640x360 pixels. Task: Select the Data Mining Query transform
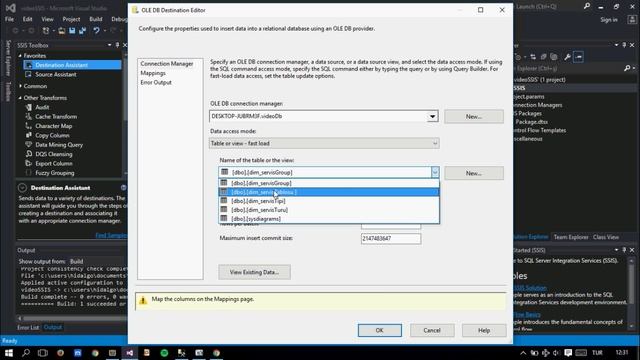tap(59, 144)
